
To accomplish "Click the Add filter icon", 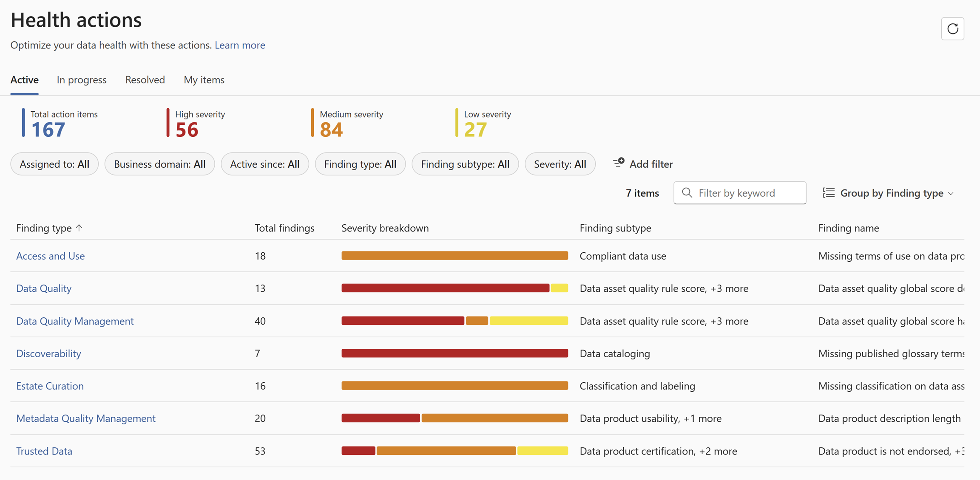I will pyautogui.click(x=619, y=163).
